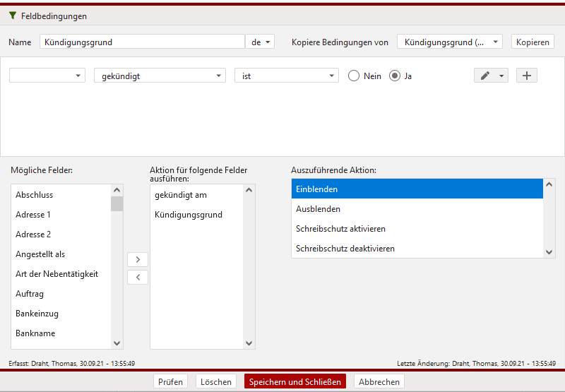Open the Kopiere Bedingungen von dropdown

pyautogui.click(x=449, y=42)
